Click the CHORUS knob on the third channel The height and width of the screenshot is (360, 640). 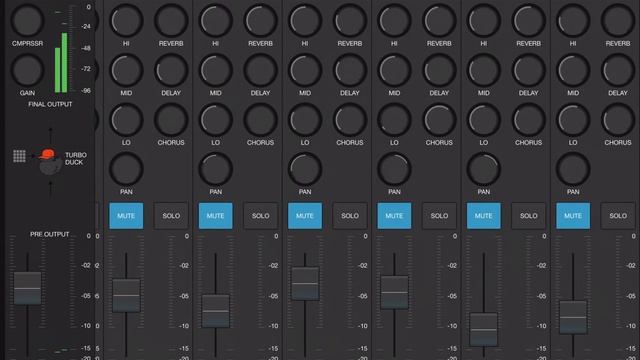tap(350, 120)
